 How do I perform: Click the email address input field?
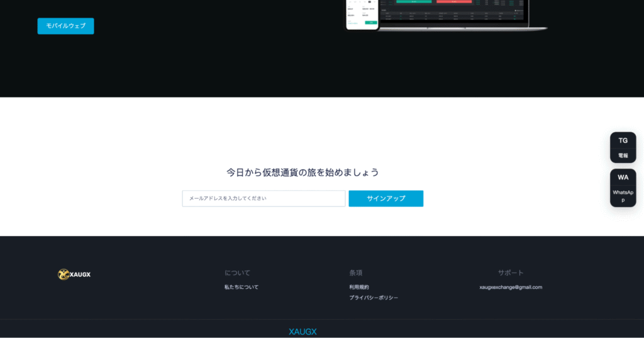tap(264, 198)
